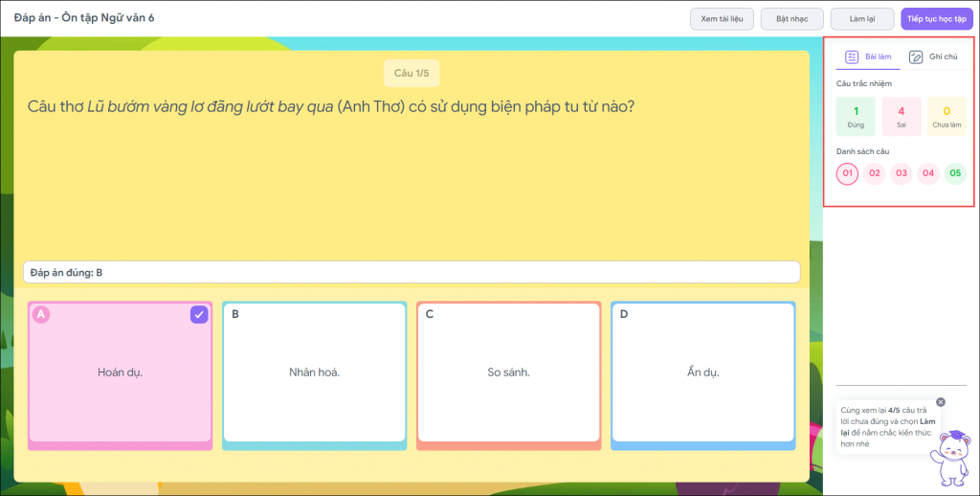
Task: Click the bear mascot with graduation cap
Action: 952,458
